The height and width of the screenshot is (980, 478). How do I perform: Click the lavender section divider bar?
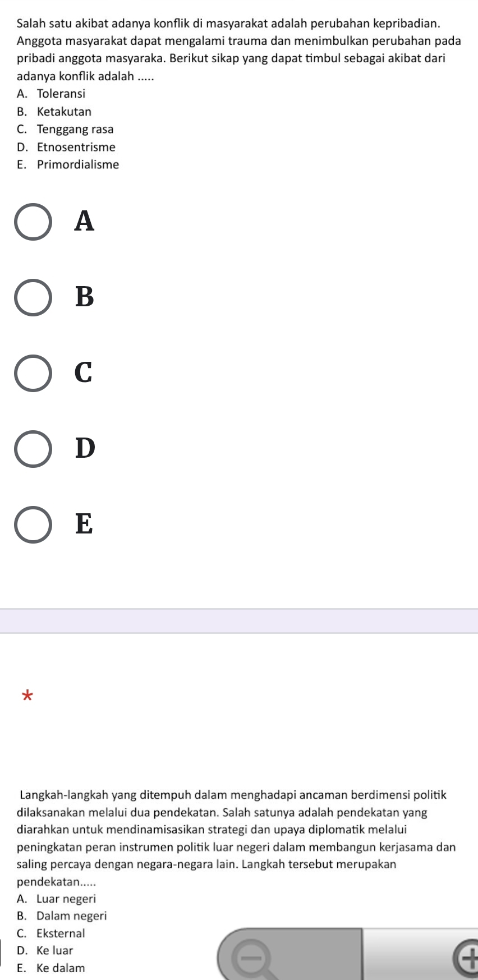coord(239,621)
